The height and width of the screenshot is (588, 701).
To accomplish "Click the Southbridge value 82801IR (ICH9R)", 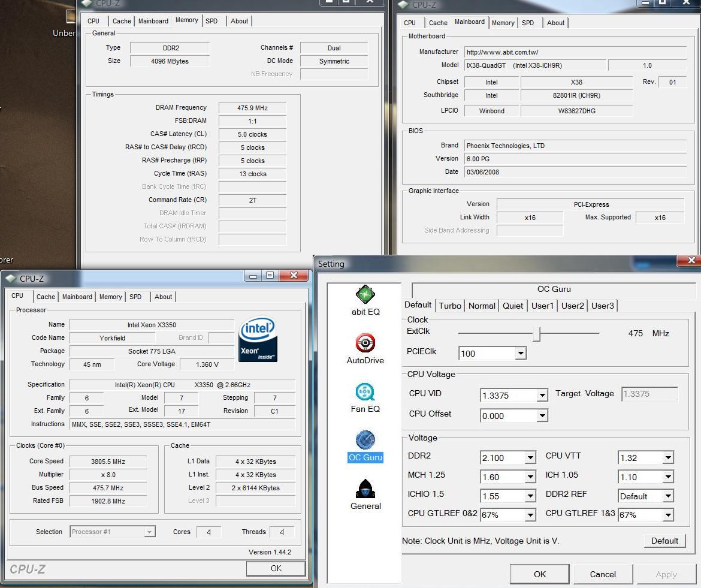I will 577,95.
